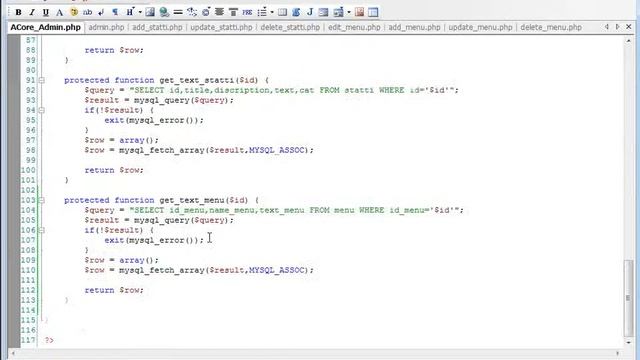Insert hyperlink with the globe icon
This screenshot has width=640, height=360.
164,12
